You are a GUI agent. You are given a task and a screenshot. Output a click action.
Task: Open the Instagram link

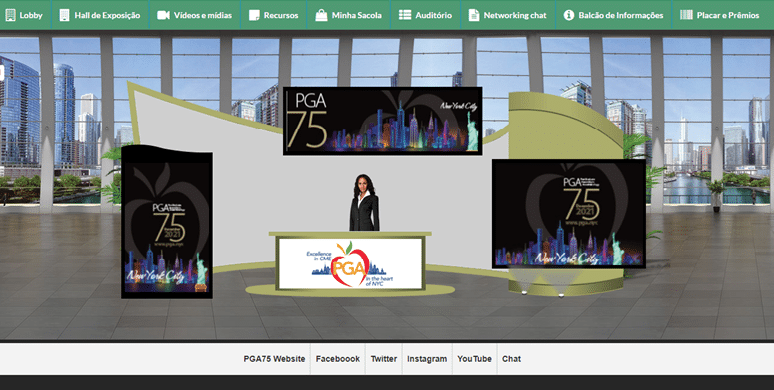tap(427, 359)
